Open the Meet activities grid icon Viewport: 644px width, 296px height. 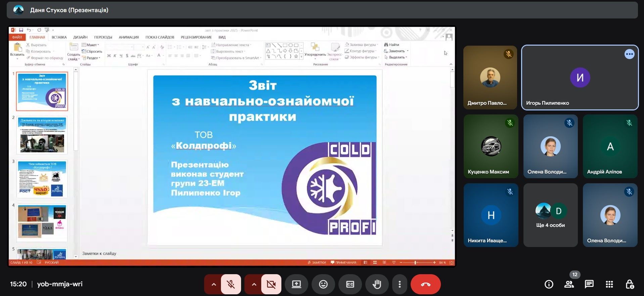click(609, 284)
